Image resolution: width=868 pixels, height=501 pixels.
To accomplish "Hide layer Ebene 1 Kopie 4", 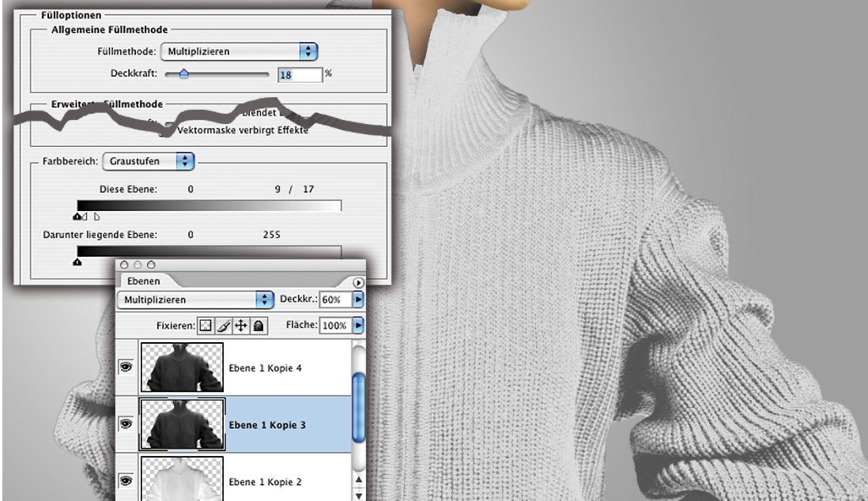I will [126, 367].
